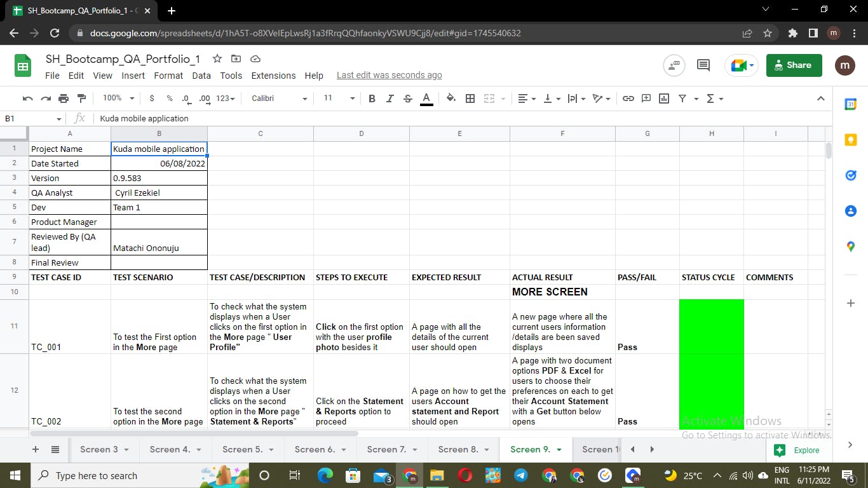
Task: Click Windows Start button in taskbar
Action: point(15,475)
